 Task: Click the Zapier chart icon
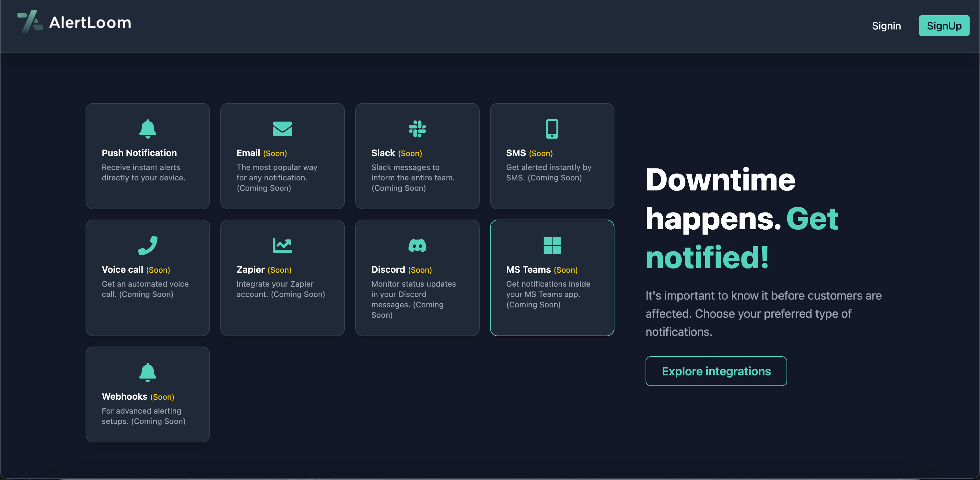coord(282,245)
